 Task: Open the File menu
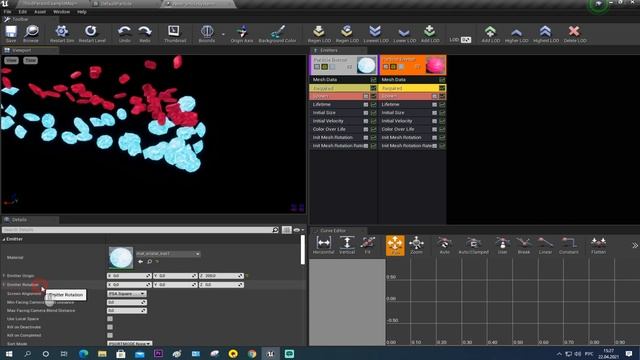(7, 12)
